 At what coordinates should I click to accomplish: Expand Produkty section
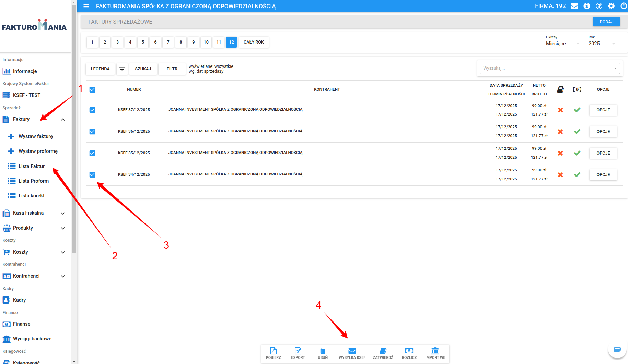63,228
